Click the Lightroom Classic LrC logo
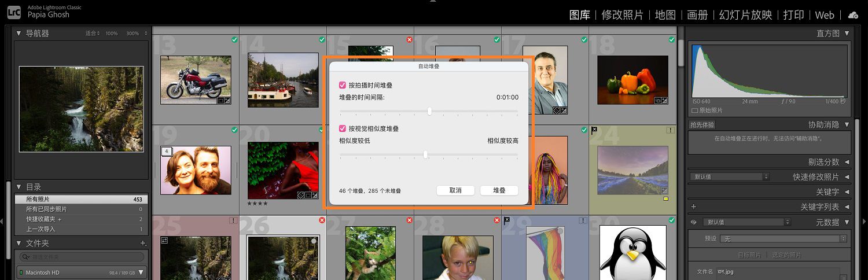Viewport: 868px width, 280px height. click(x=14, y=12)
